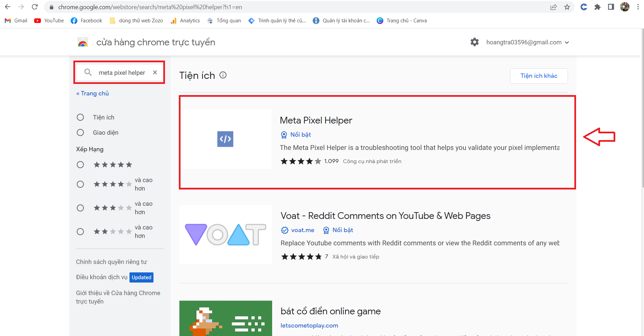Select the five-star rating filter
The width and height of the screenshot is (644, 336).
click(x=80, y=164)
